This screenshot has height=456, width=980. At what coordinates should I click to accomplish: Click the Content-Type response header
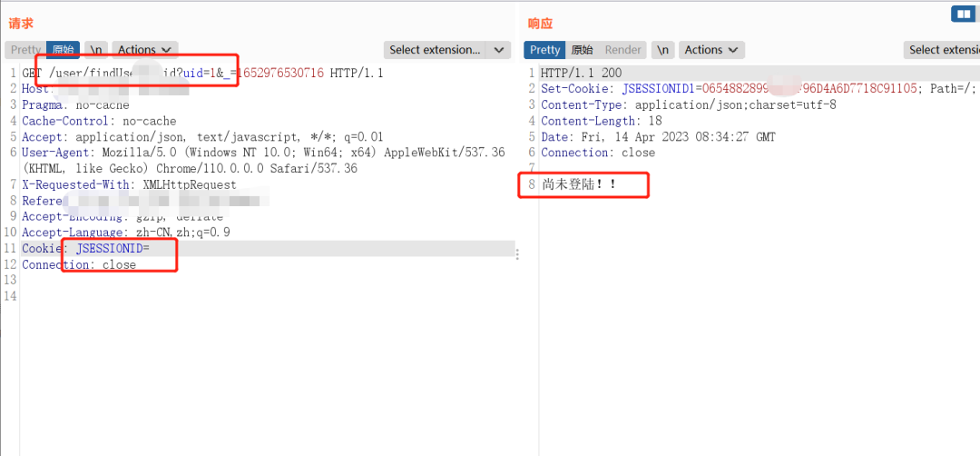click(689, 105)
